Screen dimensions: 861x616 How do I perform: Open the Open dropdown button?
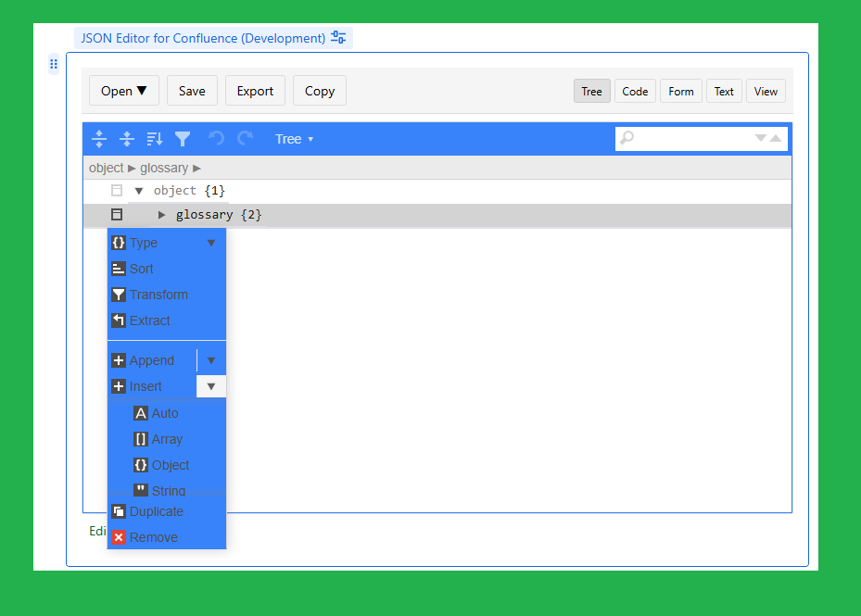(123, 91)
